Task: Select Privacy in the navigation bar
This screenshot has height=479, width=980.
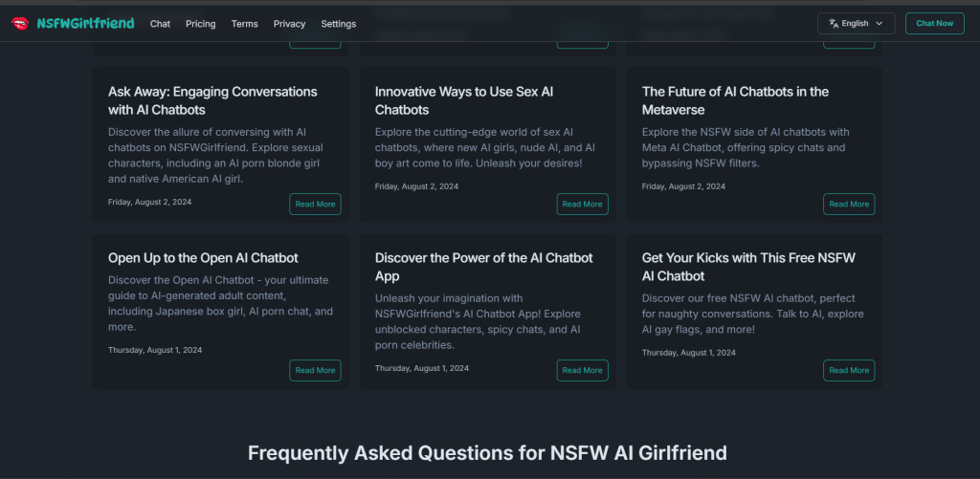Action: [289, 24]
